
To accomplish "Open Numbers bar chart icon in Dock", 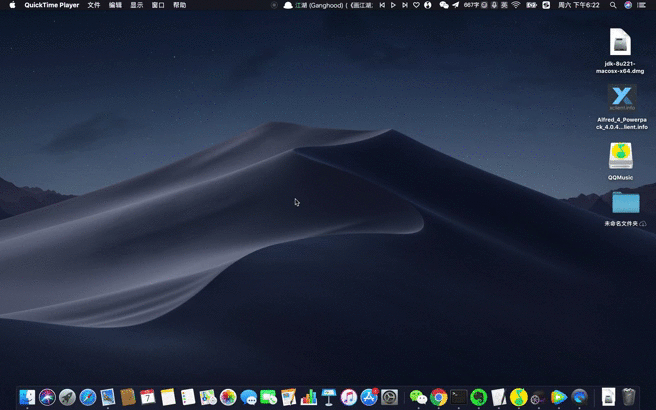I will (x=309, y=397).
